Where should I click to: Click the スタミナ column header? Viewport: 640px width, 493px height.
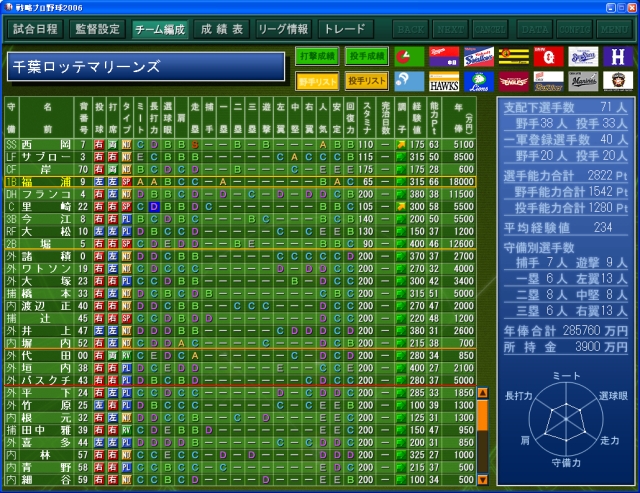coord(367,118)
